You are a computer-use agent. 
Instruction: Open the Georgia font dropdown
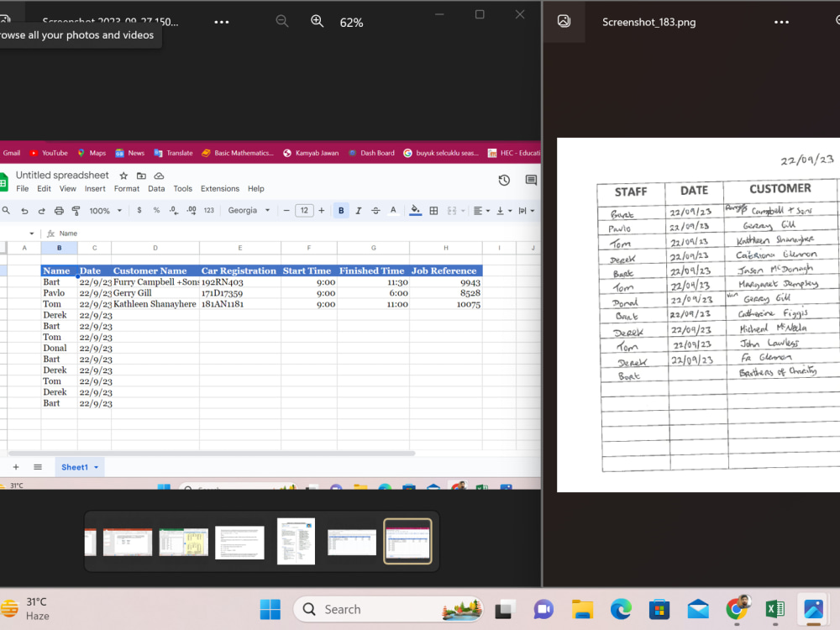tap(249, 211)
